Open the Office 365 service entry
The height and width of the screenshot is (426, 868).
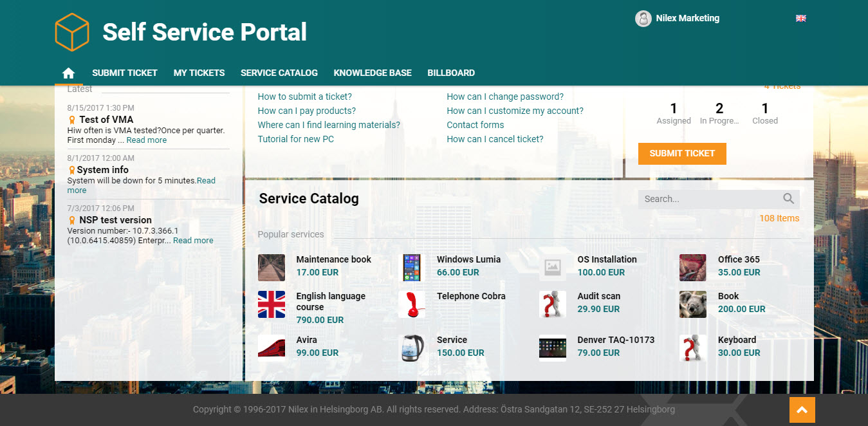click(x=739, y=259)
